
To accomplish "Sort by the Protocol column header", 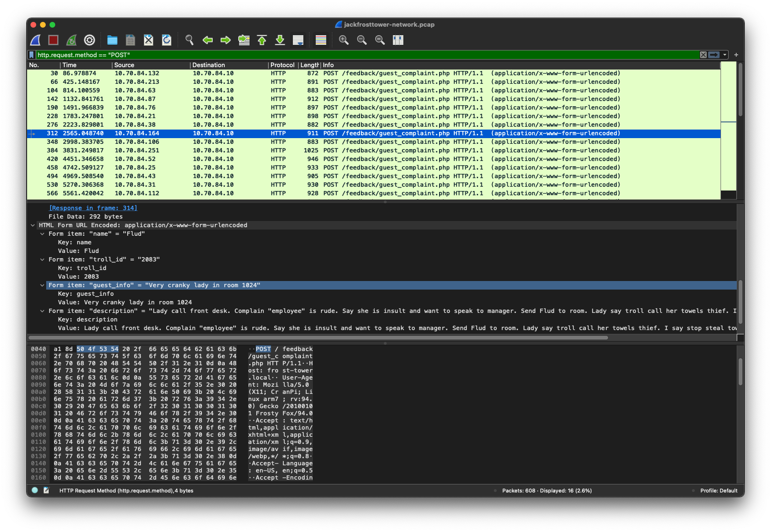I will coord(283,65).
